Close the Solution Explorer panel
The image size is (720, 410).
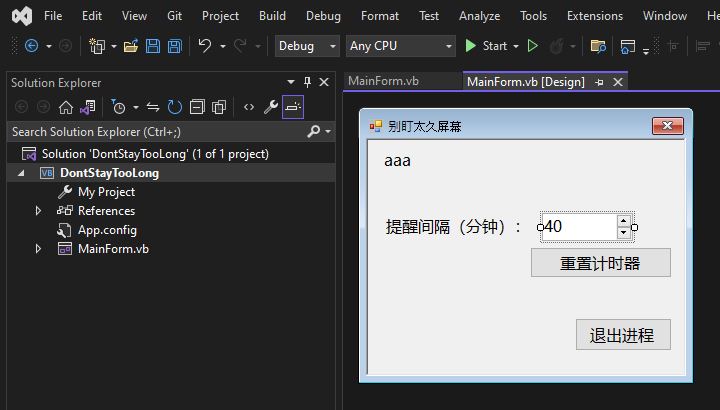tap(324, 83)
